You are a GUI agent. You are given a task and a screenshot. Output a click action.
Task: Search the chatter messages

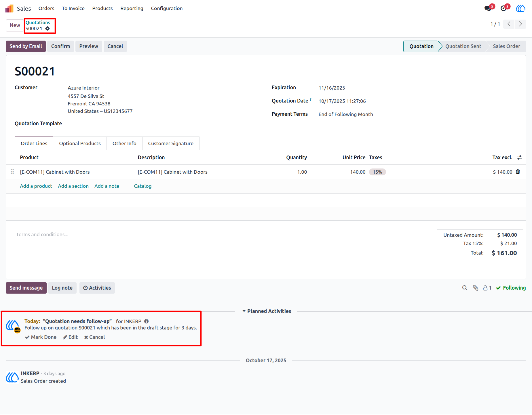coord(465,288)
